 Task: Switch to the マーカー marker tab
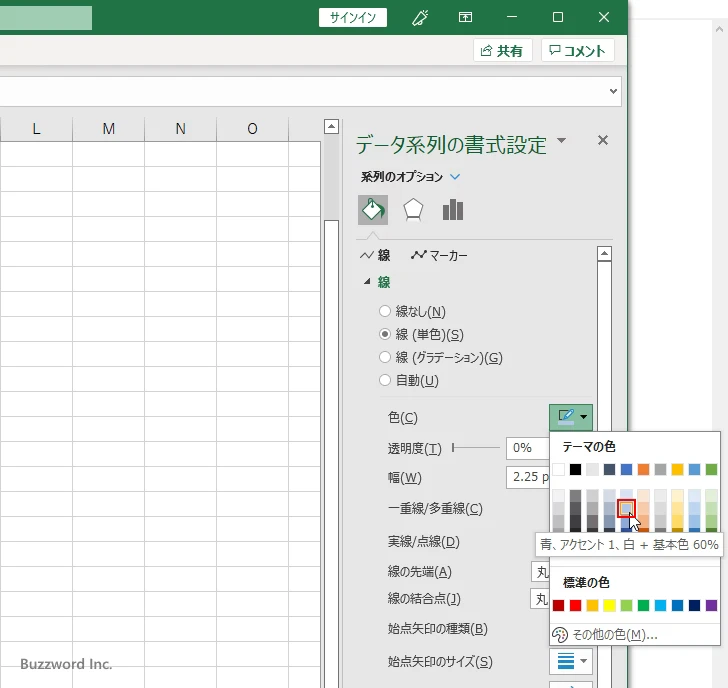click(x=439, y=255)
